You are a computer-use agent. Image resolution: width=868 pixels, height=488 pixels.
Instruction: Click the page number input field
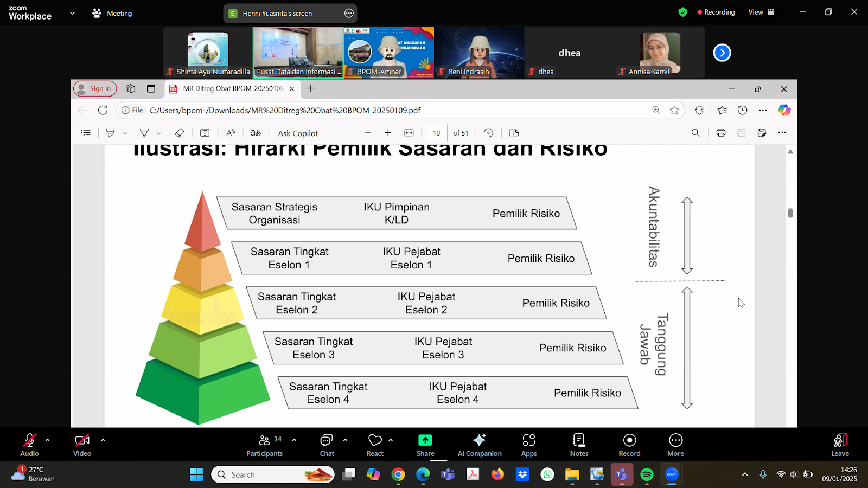point(436,133)
